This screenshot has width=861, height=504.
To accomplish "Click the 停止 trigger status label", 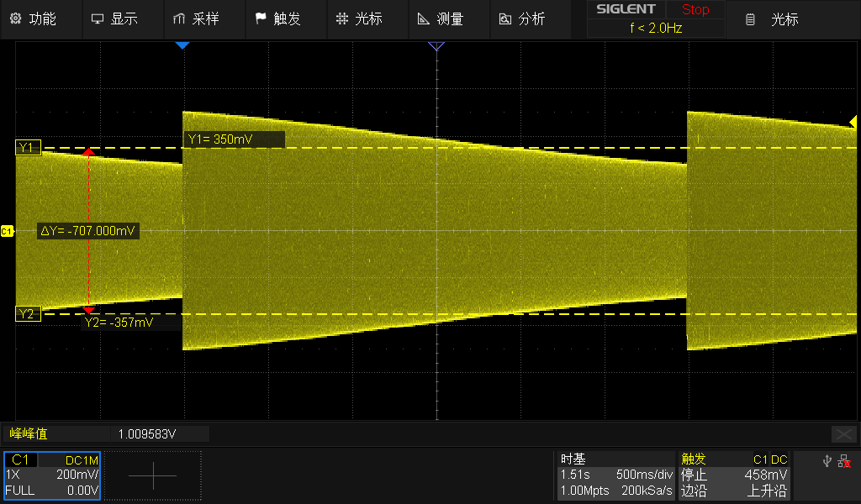I will pos(694,475).
